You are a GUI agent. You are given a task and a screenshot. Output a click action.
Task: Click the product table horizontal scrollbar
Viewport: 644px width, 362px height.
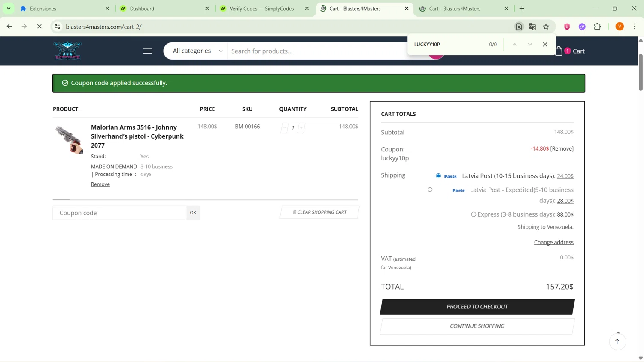[206, 200]
